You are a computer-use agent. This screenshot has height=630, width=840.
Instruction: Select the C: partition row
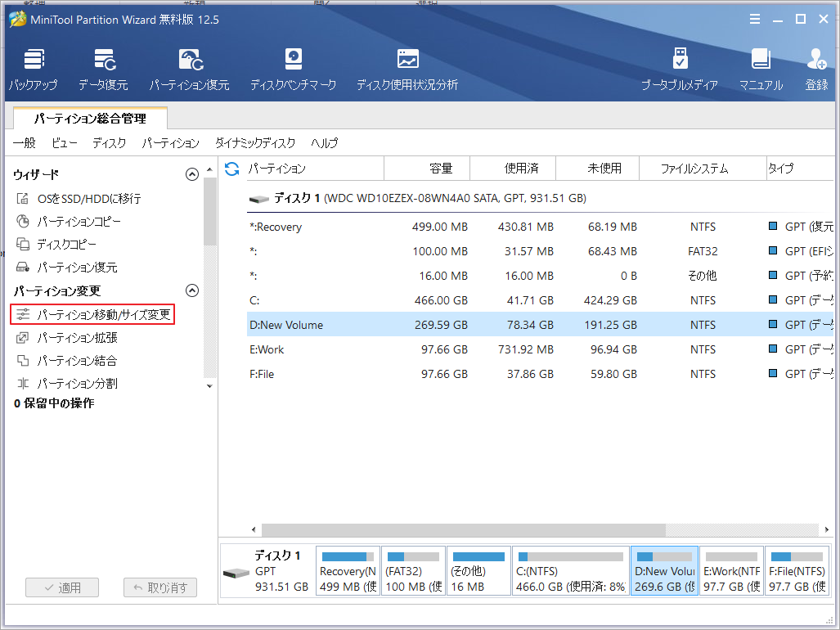pyautogui.click(x=540, y=300)
